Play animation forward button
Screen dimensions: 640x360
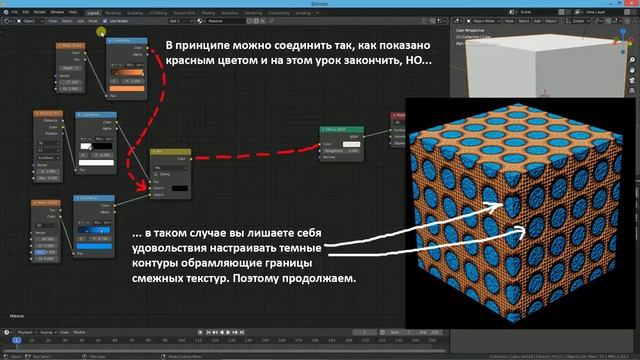(x=228, y=332)
